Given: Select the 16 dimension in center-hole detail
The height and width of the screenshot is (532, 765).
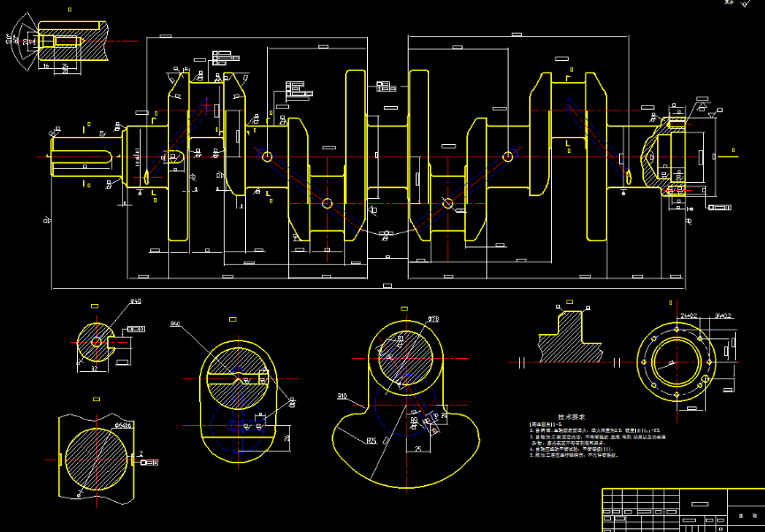Looking at the screenshot, I should [46, 65].
